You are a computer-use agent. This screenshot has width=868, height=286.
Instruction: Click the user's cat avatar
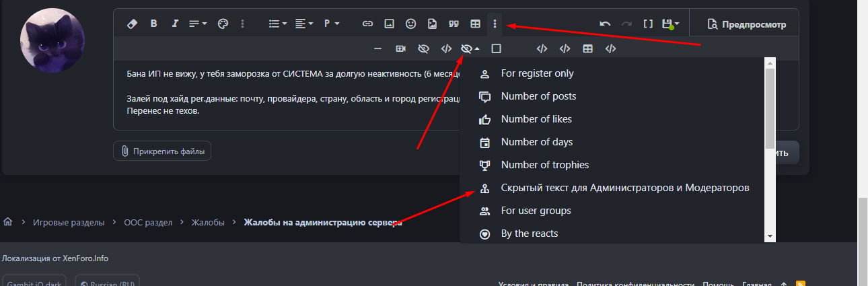tap(53, 40)
